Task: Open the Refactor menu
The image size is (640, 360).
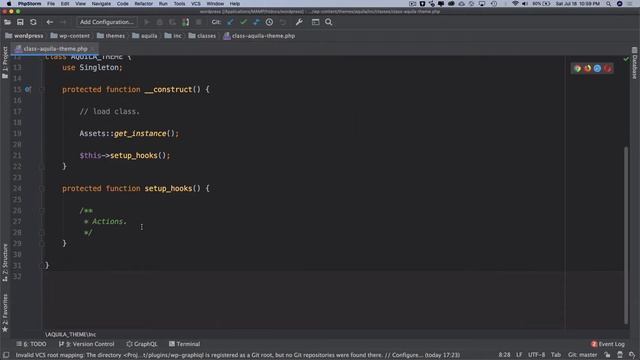Action: click(x=144, y=4)
